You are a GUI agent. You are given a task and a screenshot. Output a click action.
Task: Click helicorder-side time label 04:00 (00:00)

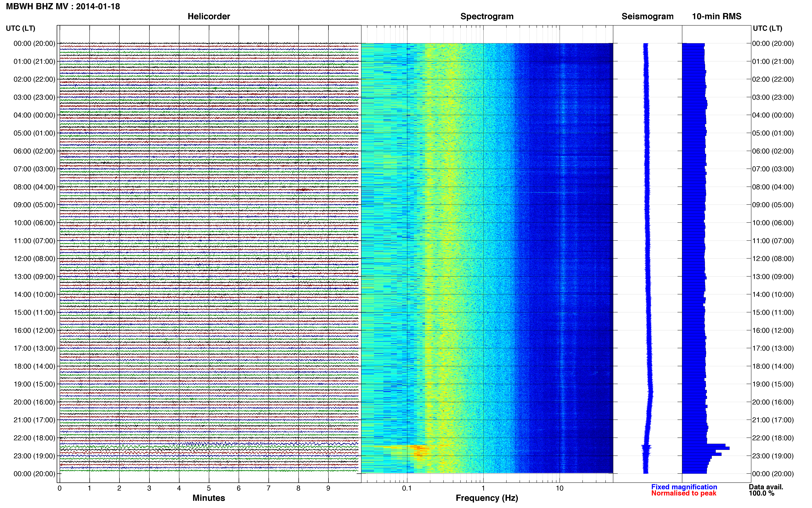tap(34, 115)
